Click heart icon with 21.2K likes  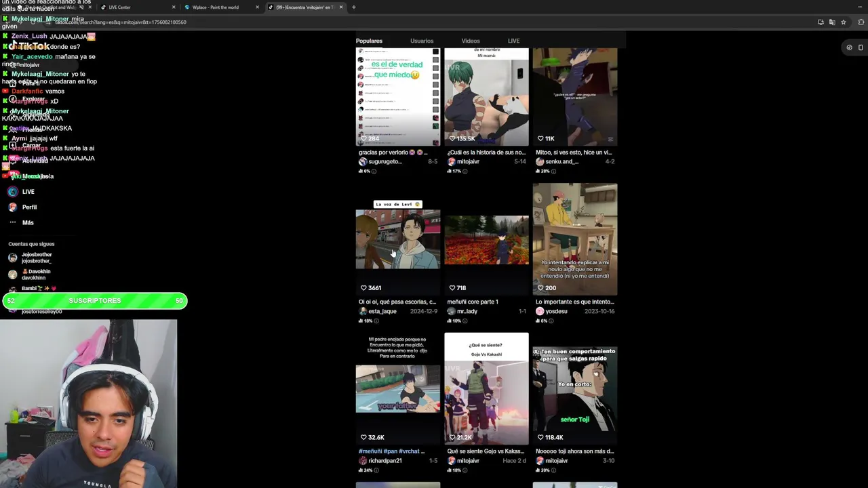pyautogui.click(x=452, y=437)
